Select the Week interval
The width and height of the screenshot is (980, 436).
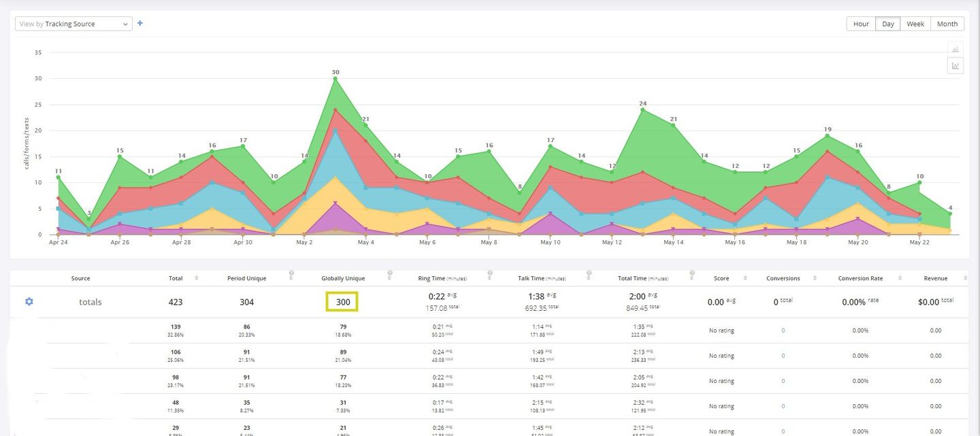[915, 24]
